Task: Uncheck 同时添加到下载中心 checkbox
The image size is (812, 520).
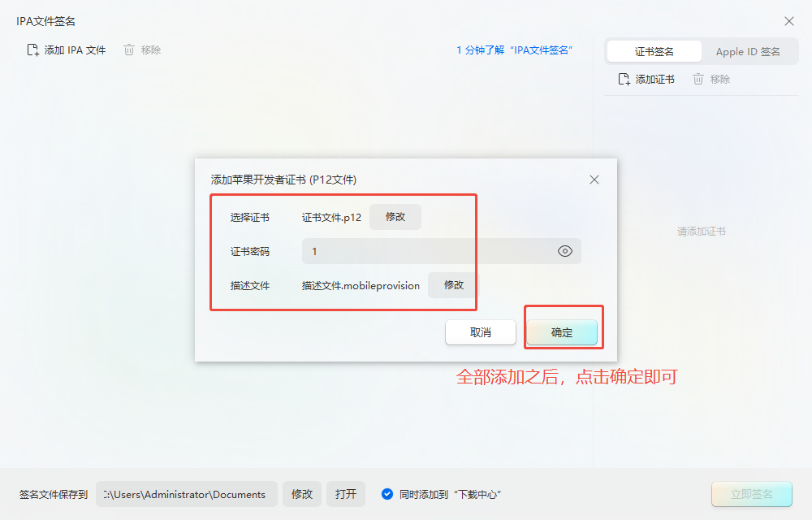Action: [387, 494]
